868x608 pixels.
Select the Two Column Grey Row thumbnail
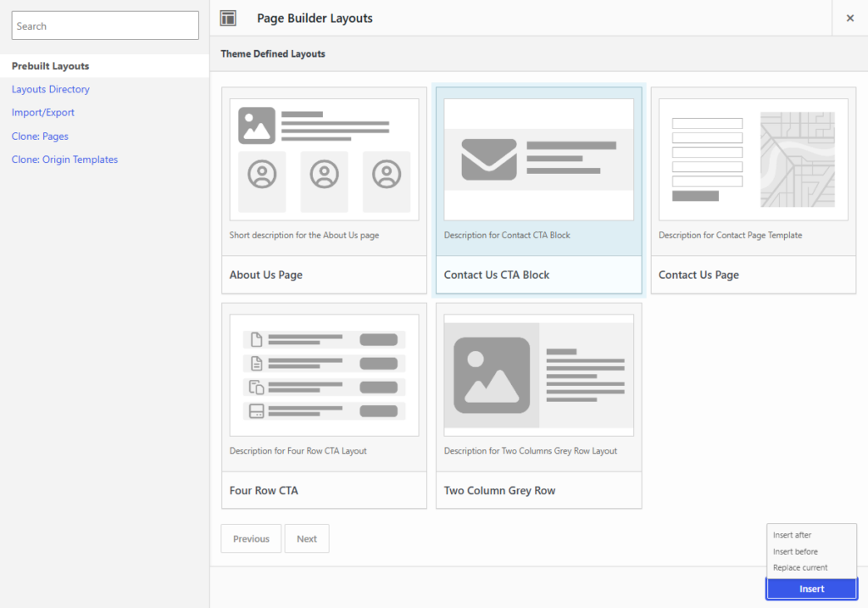click(x=538, y=376)
